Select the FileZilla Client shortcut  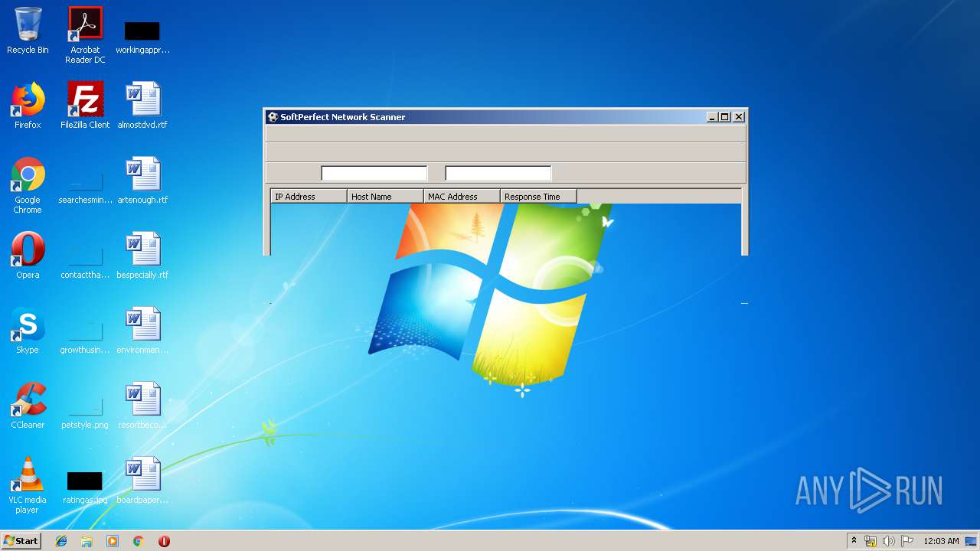tap(85, 106)
